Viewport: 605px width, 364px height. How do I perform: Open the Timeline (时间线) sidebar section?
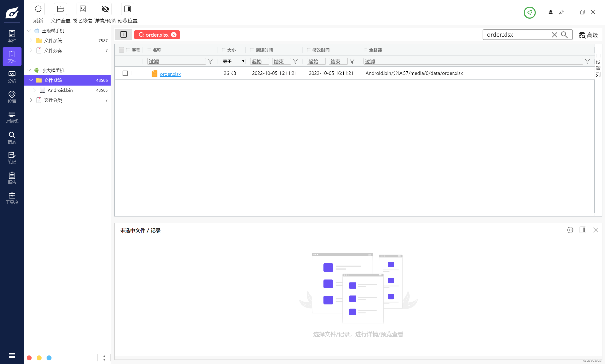tap(12, 117)
